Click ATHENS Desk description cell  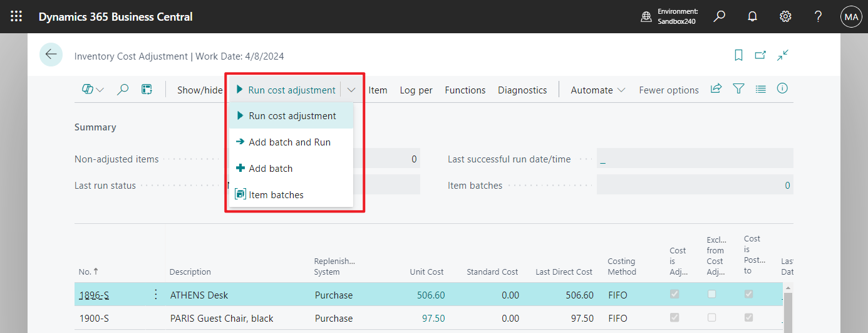199,295
